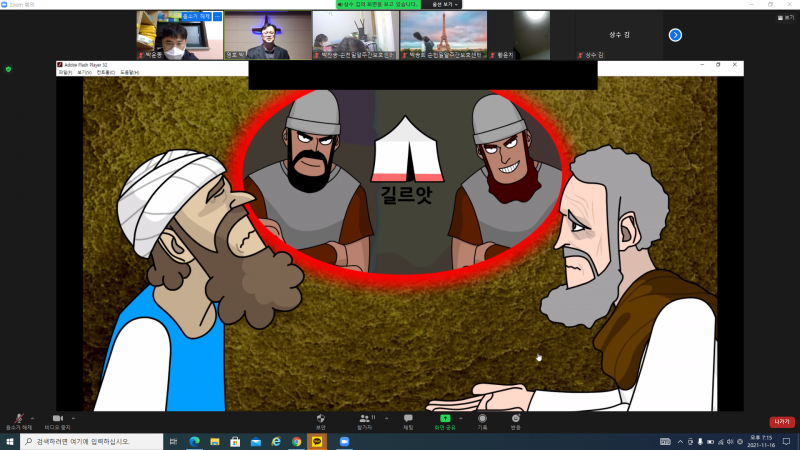Switch to the Zoom app on the taskbar
Viewport: 800px width, 450px height.
click(x=344, y=441)
